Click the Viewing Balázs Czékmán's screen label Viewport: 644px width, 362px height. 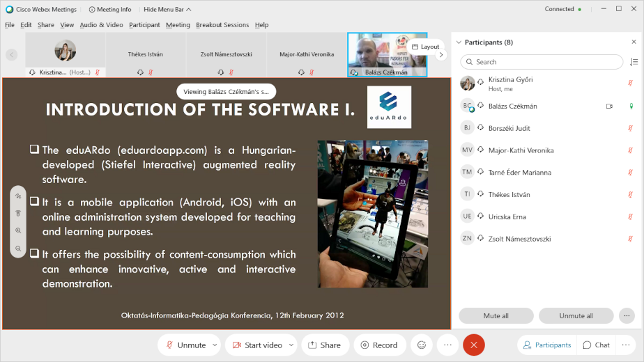coord(226,92)
